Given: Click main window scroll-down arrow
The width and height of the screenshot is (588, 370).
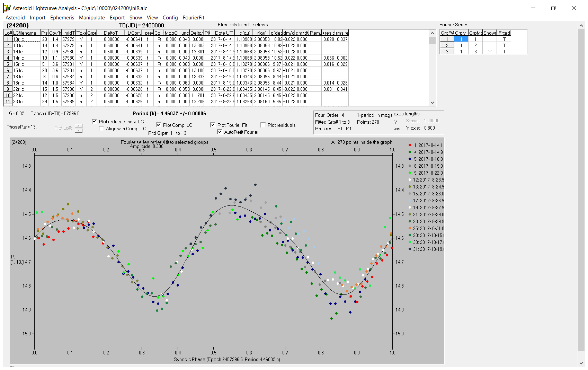Looking at the screenshot, I should tap(581, 363).
